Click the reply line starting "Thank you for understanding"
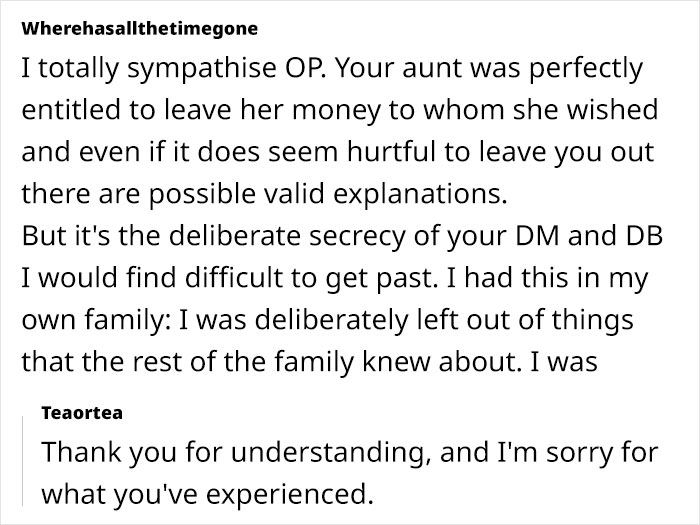 pos(349,453)
